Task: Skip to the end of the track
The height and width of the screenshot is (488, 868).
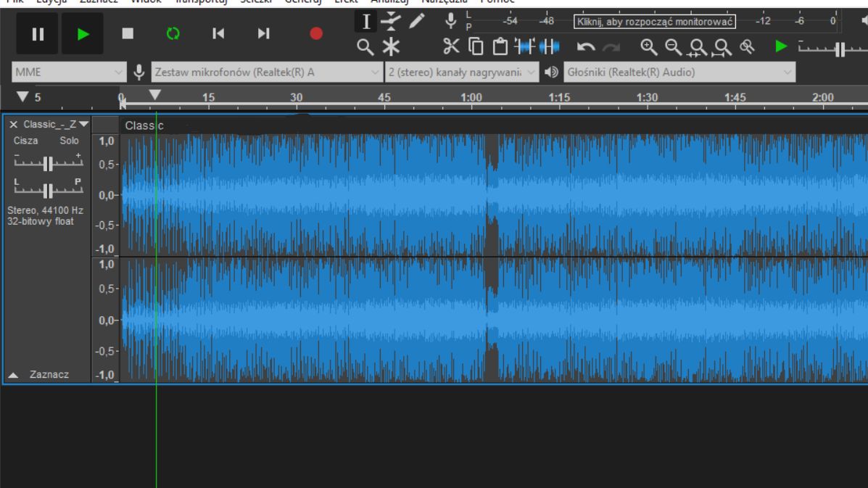Action: point(263,34)
